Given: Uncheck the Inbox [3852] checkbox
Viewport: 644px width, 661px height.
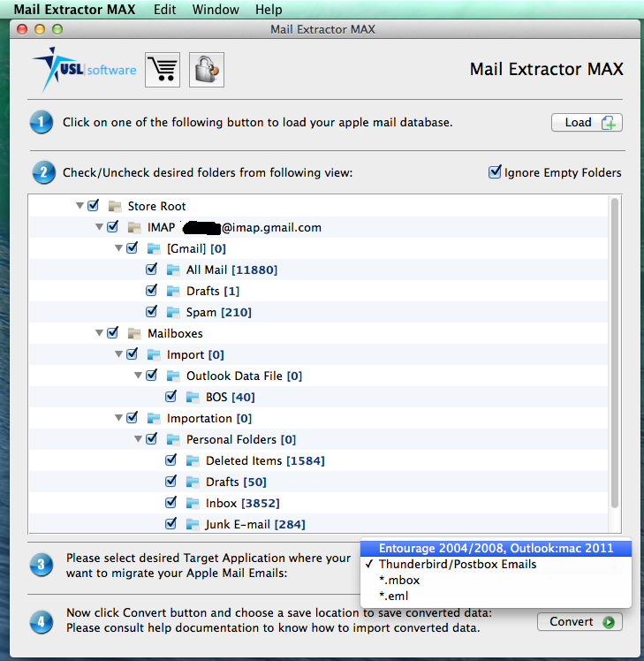Looking at the screenshot, I should 170,502.
